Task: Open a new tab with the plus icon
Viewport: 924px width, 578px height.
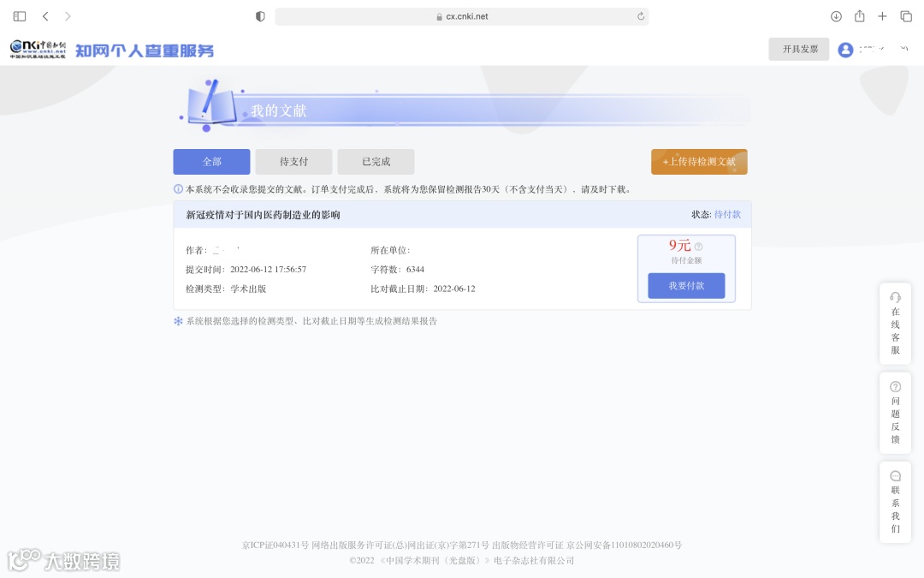Action: tap(882, 16)
